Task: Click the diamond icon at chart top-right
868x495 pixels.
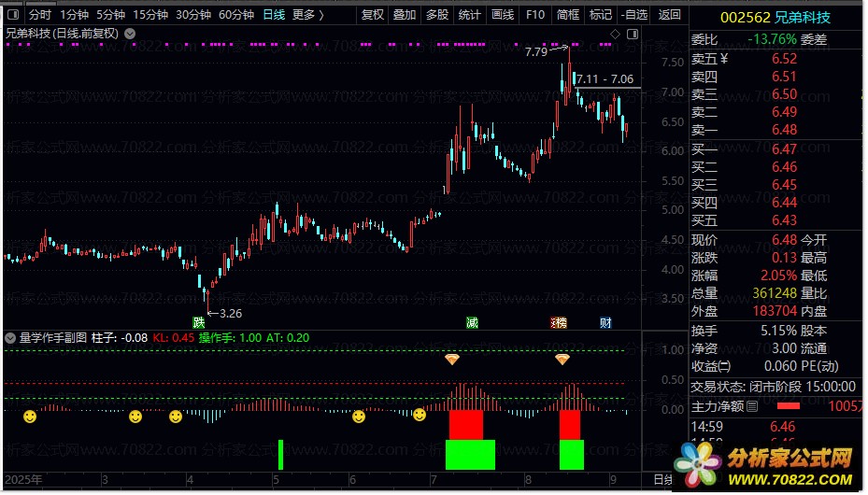Action: (615, 35)
